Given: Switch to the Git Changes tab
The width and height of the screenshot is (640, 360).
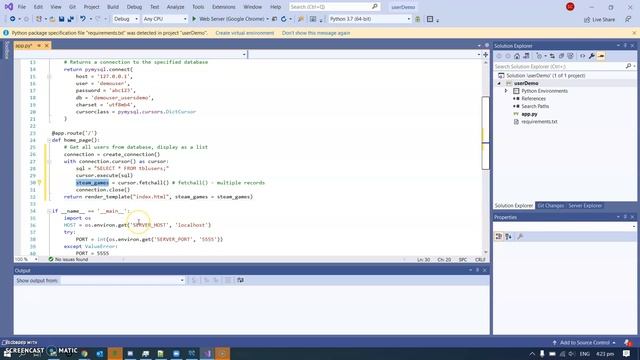Looking at the screenshot, I should click(x=551, y=206).
